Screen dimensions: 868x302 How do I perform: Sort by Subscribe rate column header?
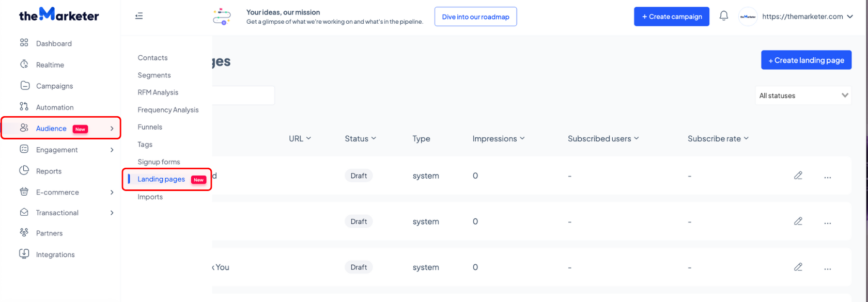point(718,138)
